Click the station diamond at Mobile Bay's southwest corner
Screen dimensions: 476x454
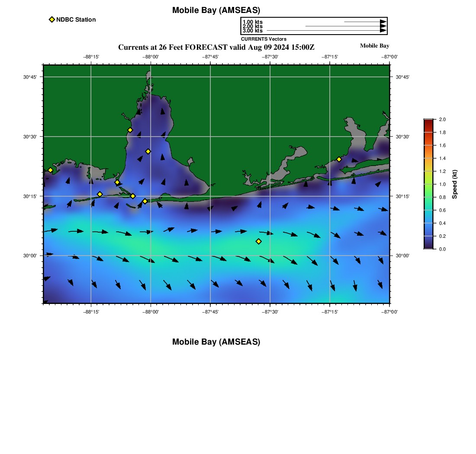coord(117,182)
